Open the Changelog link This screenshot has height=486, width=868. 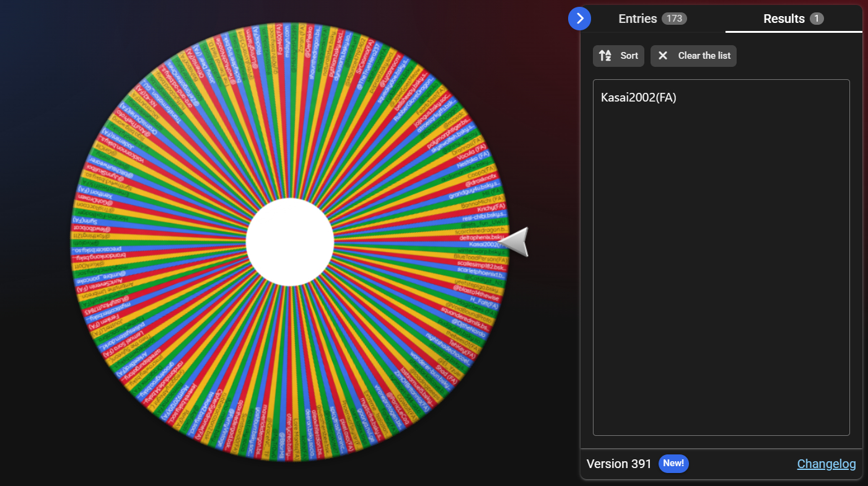pyautogui.click(x=826, y=464)
